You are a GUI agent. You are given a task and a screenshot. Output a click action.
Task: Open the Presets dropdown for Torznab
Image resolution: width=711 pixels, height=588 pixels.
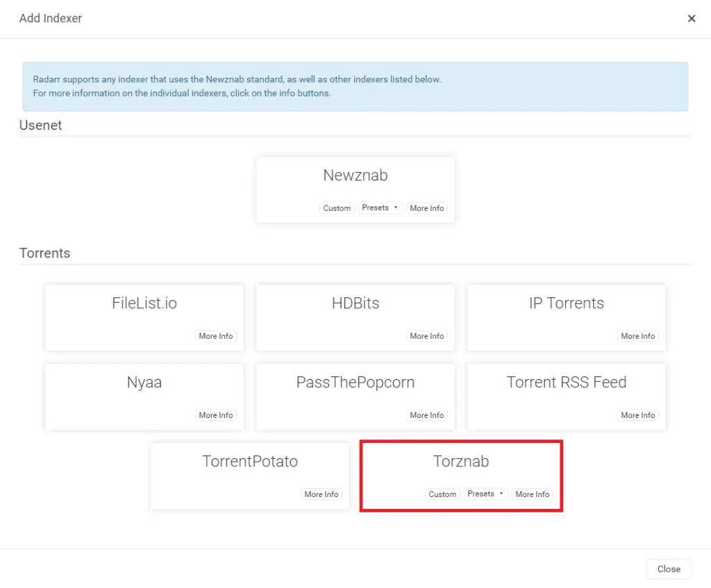[x=485, y=494]
